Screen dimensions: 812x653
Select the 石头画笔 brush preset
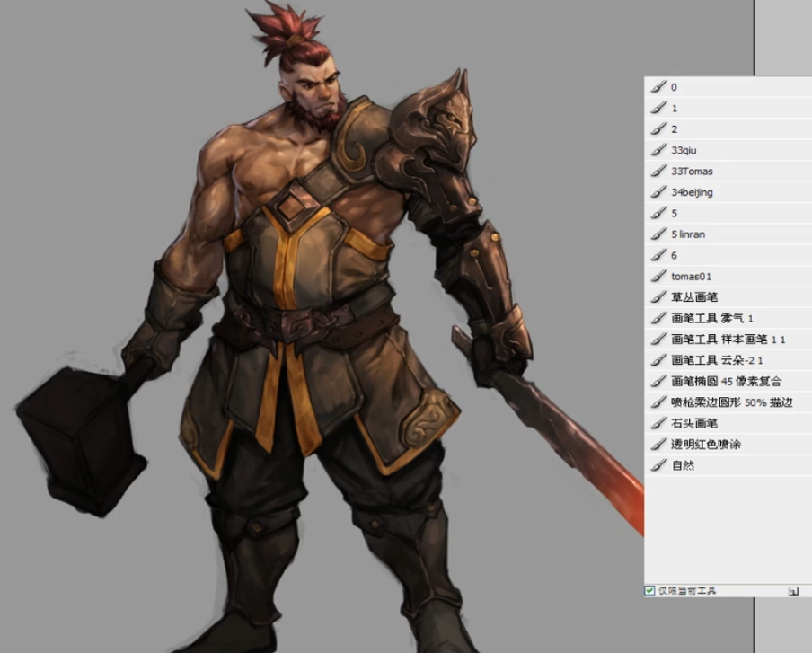tap(728, 423)
